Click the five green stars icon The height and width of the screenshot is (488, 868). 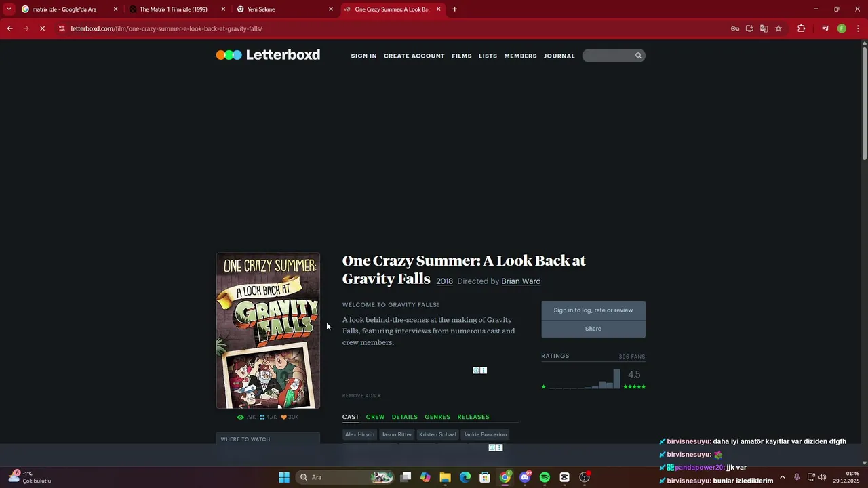[x=634, y=387]
